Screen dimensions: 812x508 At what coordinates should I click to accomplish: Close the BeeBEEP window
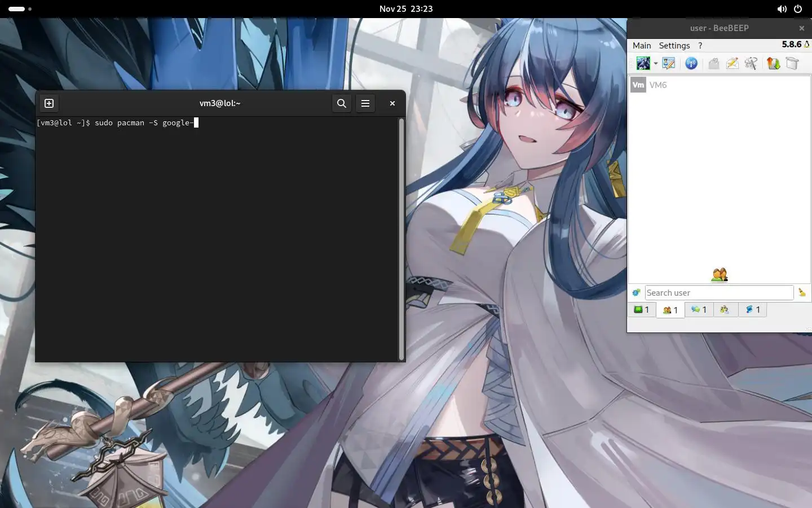802,28
